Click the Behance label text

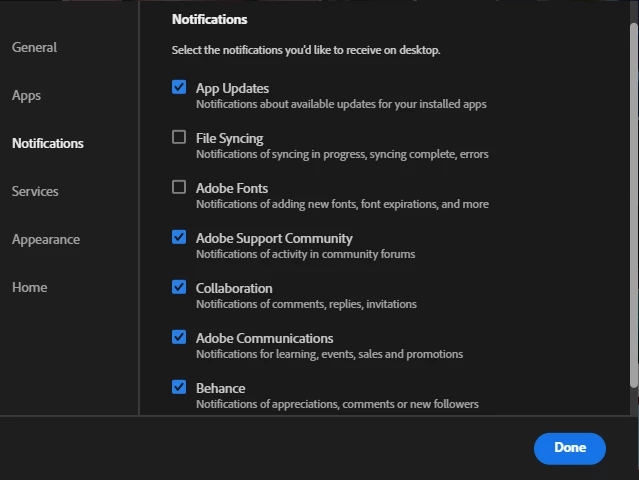tap(220, 388)
